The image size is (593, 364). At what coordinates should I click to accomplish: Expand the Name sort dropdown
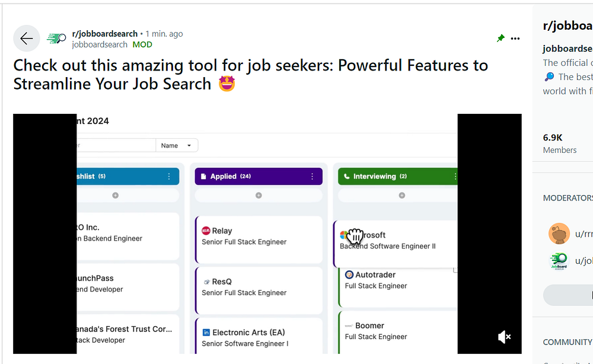click(x=177, y=145)
